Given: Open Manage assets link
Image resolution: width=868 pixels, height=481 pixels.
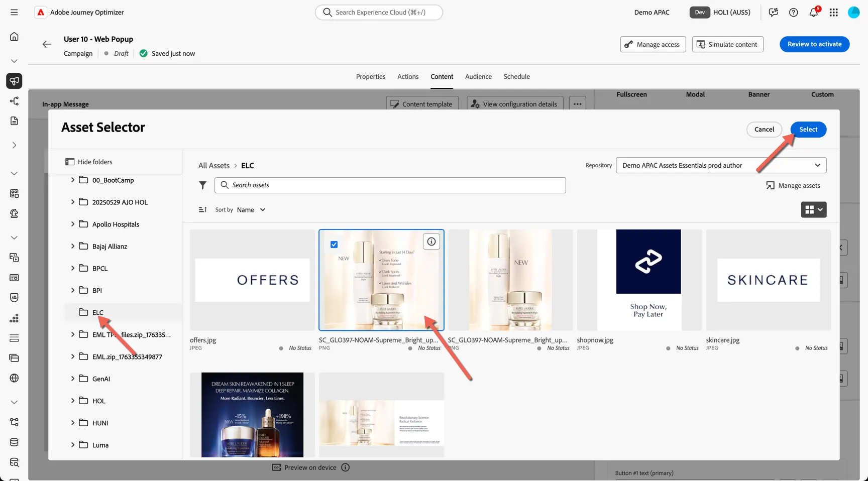Looking at the screenshot, I should pyautogui.click(x=793, y=186).
